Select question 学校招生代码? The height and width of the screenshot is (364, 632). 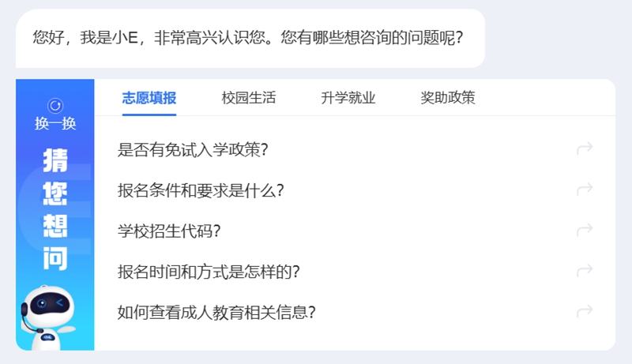[x=168, y=231]
